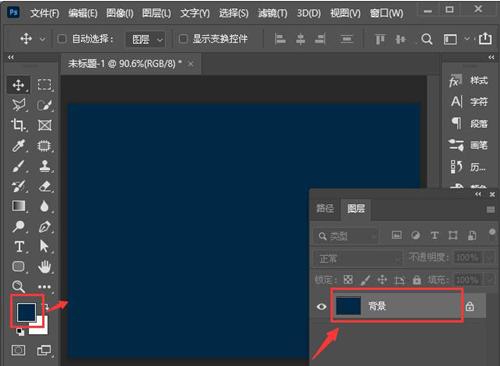
Task: Change screen mode icon
Action: (44, 350)
